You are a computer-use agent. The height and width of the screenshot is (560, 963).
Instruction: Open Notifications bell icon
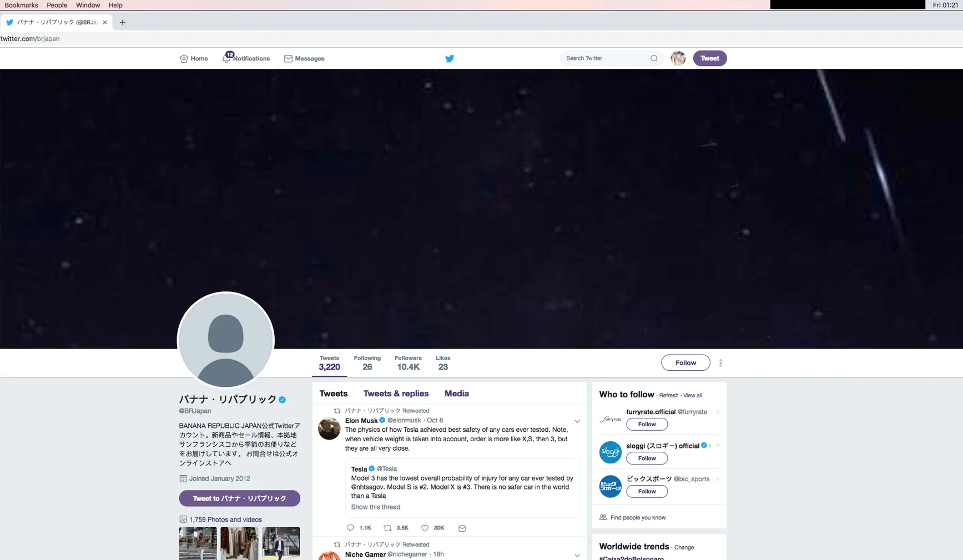point(227,58)
